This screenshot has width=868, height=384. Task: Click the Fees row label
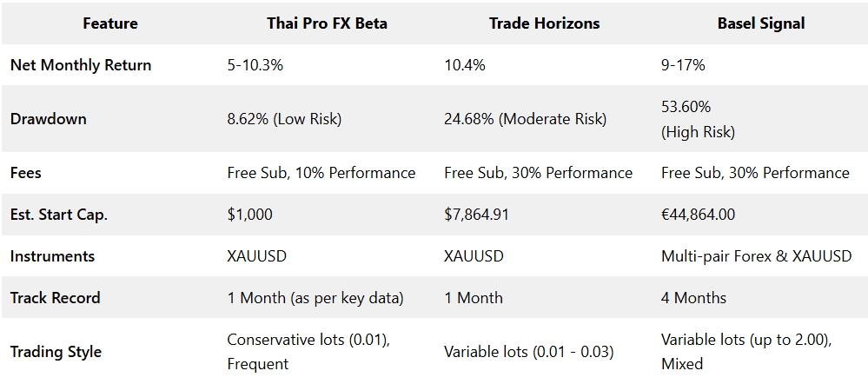tap(26, 173)
